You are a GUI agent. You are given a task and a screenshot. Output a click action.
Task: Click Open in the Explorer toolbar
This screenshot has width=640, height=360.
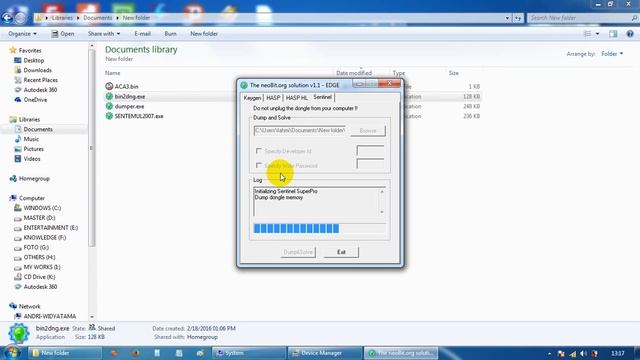click(63, 34)
